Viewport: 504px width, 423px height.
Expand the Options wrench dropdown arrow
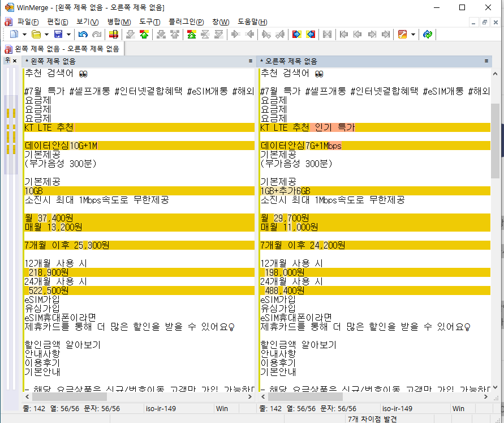pos(413,34)
